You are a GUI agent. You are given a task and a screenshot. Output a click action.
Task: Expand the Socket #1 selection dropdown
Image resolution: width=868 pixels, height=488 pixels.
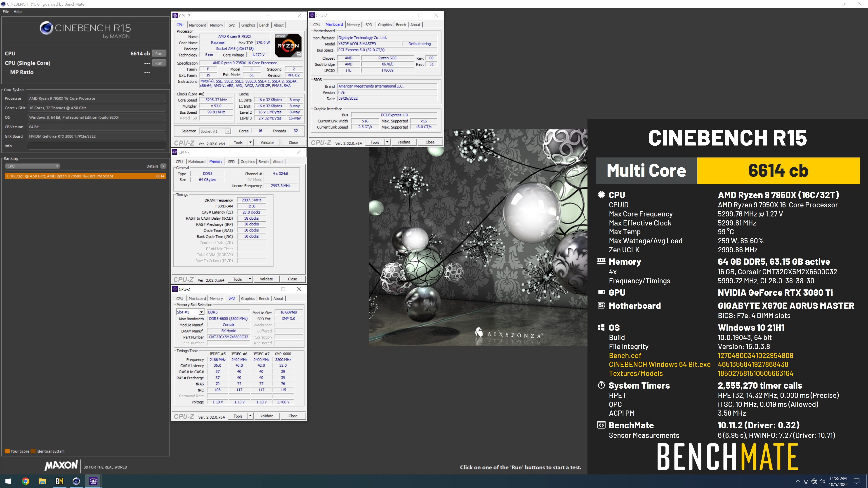click(x=215, y=131)
